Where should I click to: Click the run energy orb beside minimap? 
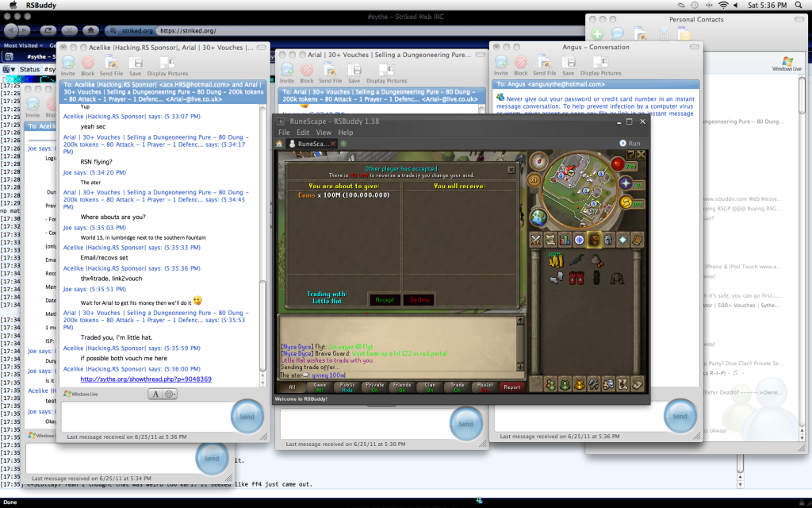(x=626, y=202)
